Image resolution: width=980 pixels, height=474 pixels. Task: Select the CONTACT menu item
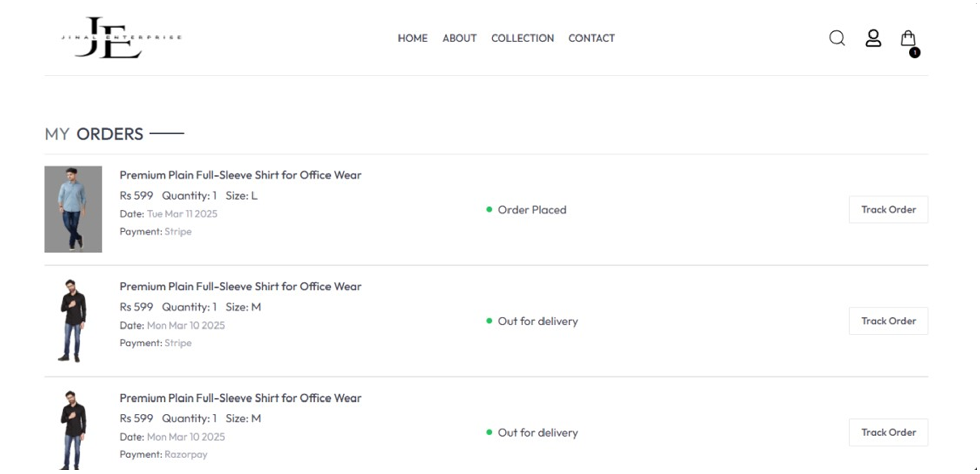[592, 38]
